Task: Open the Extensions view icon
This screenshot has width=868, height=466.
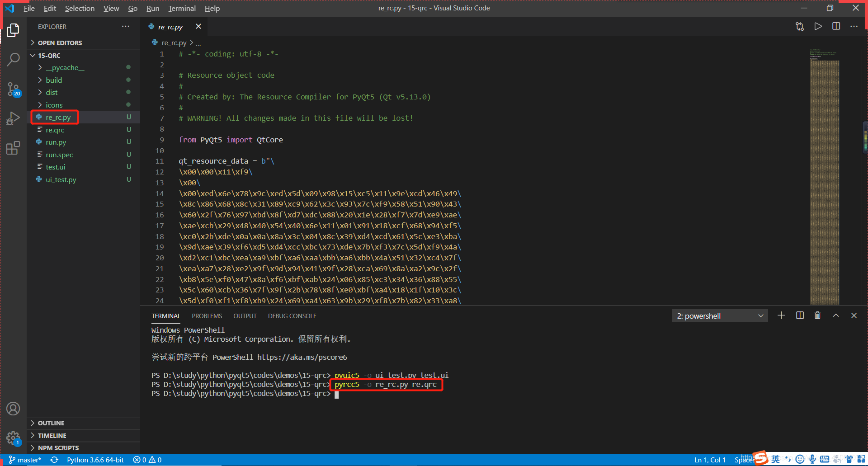Action: click(13, 148)
